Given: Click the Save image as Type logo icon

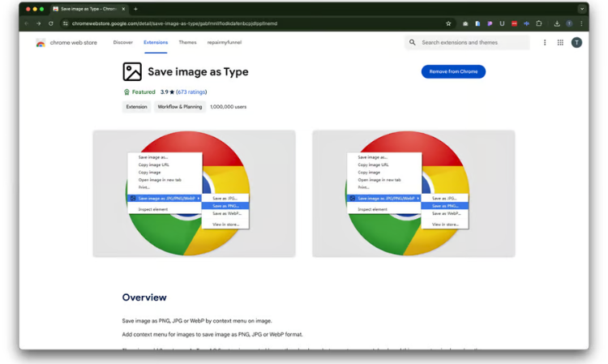Looking at the screenshot, I should click(x=132, y=71).
